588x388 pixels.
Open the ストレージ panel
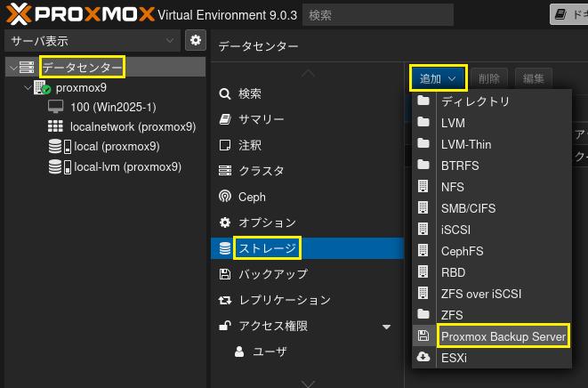point(308,248)
